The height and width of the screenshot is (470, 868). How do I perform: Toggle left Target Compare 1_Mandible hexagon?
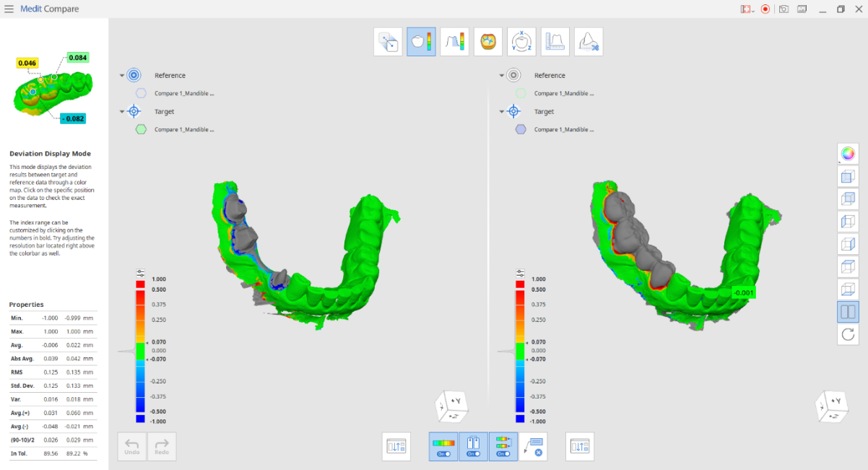pos(141,129)
